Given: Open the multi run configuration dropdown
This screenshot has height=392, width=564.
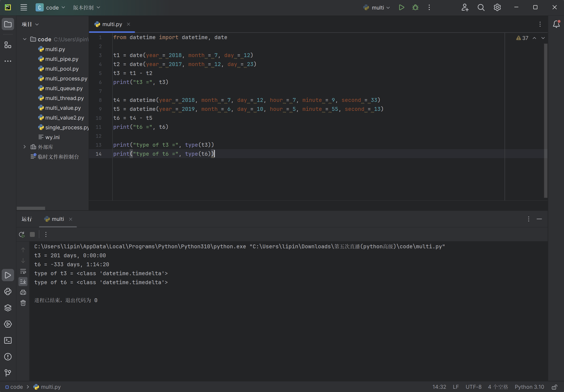Looking at the screenshot, I should pos(377,8).
